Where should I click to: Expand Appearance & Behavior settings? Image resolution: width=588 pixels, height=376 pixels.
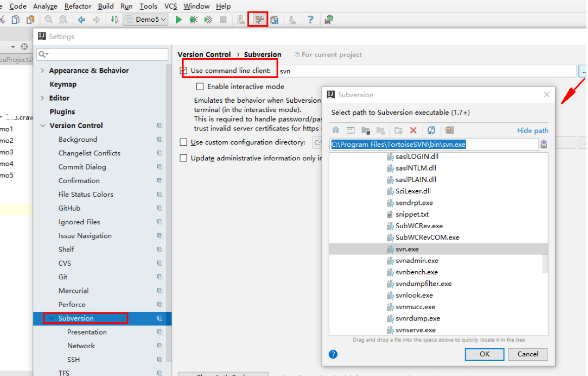pos(42,70)
